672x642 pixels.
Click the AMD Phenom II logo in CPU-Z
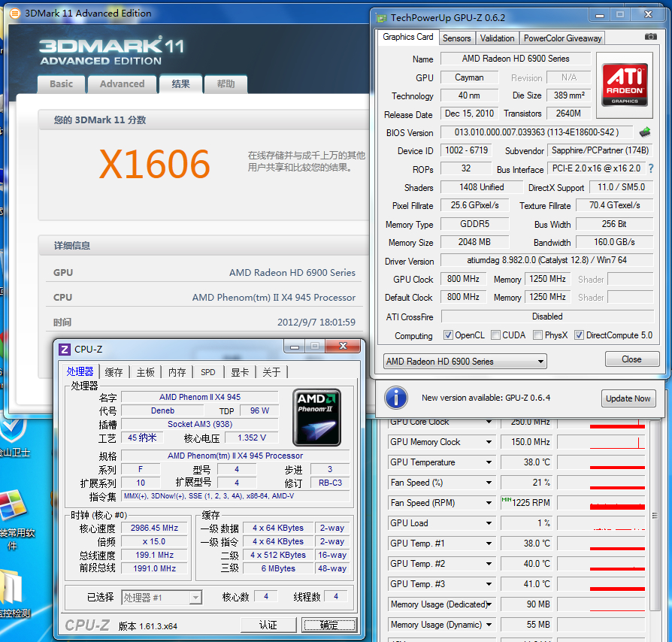click(316, 417)
